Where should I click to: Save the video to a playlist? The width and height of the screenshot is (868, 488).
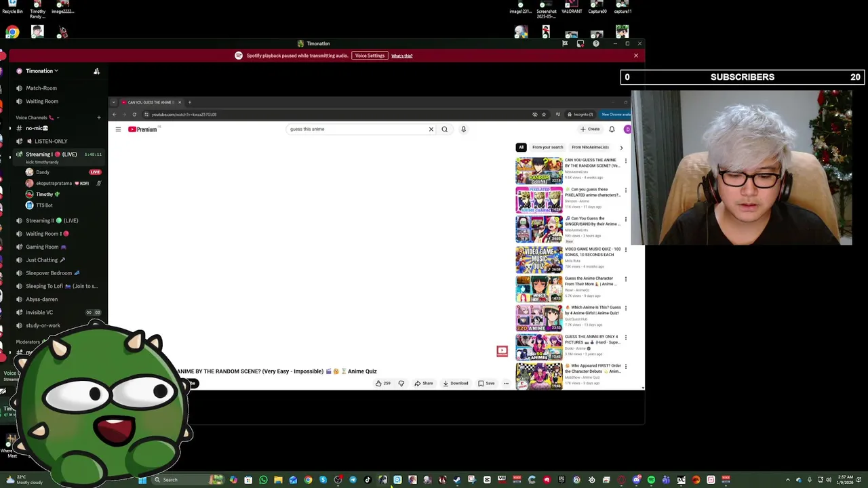pyautogui.click(x=486, y=384)
